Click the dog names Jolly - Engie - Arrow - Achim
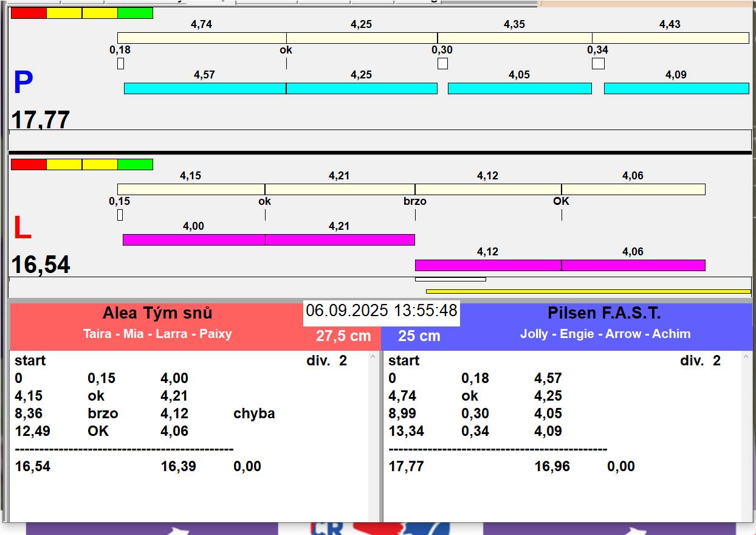Viewport: 756px width, 535px height. tap(605, 334)
